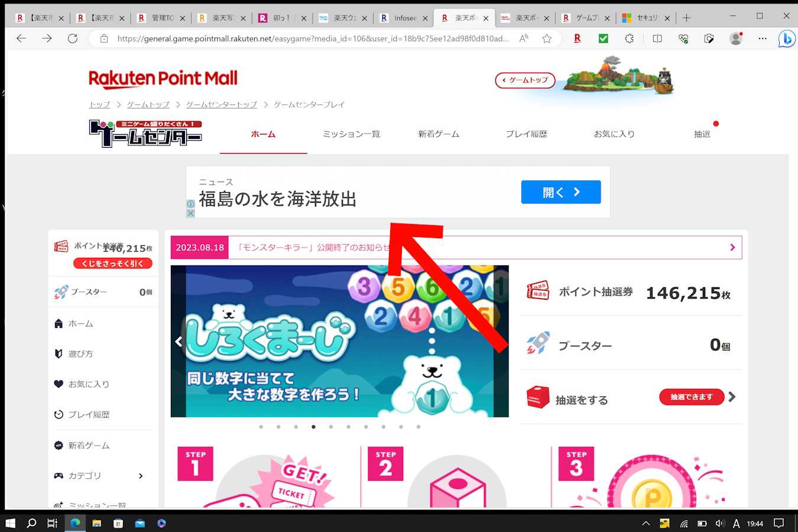Open お気に入り in the sidebar
The height and width of the screenshot is (532, 798).
pyautogui.click(x=89, y=384)
